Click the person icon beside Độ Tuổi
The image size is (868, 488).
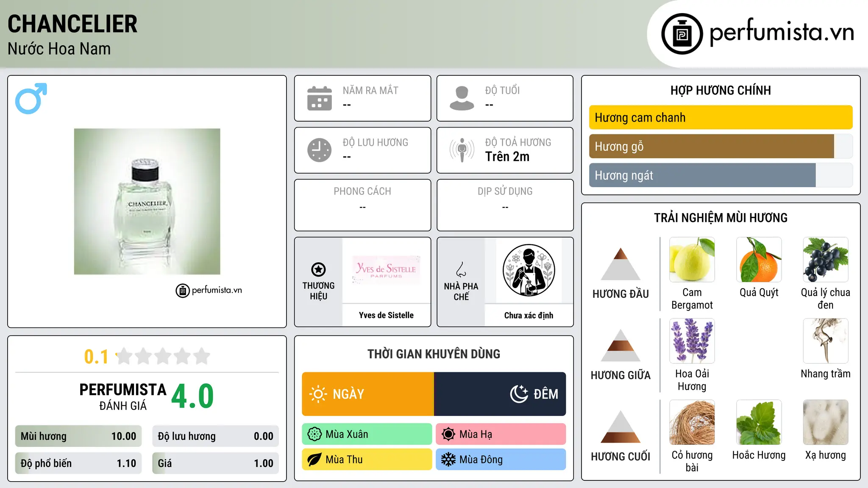pos(462,98)
